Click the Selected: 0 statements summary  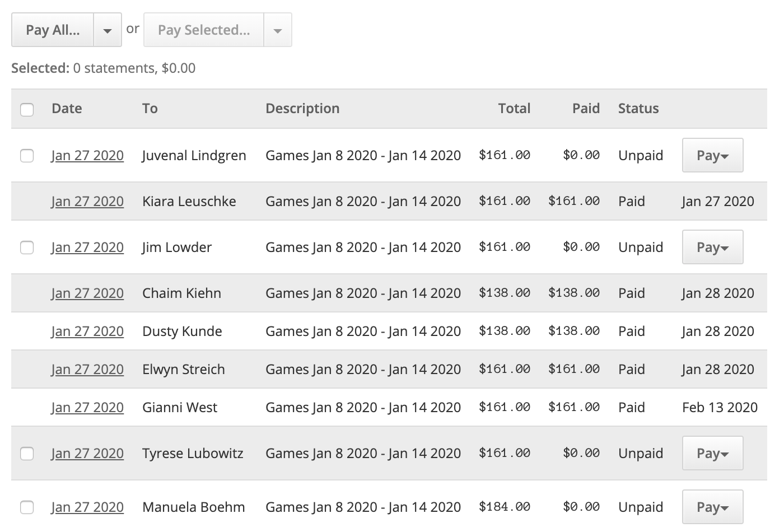click(104, 68)
